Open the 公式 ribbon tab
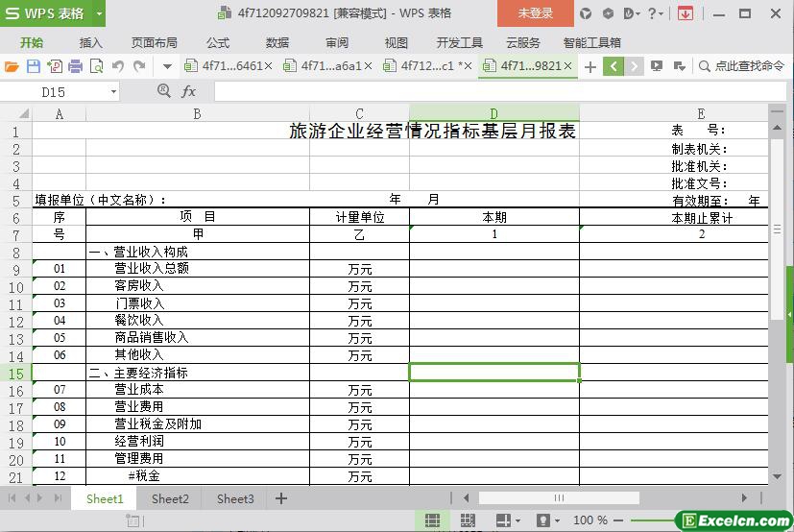 218,42
